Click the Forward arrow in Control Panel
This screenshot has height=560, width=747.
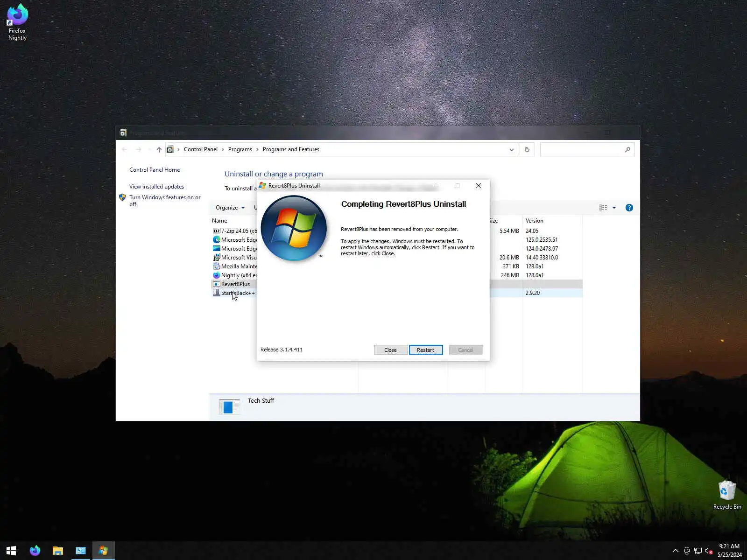point(138,149)
